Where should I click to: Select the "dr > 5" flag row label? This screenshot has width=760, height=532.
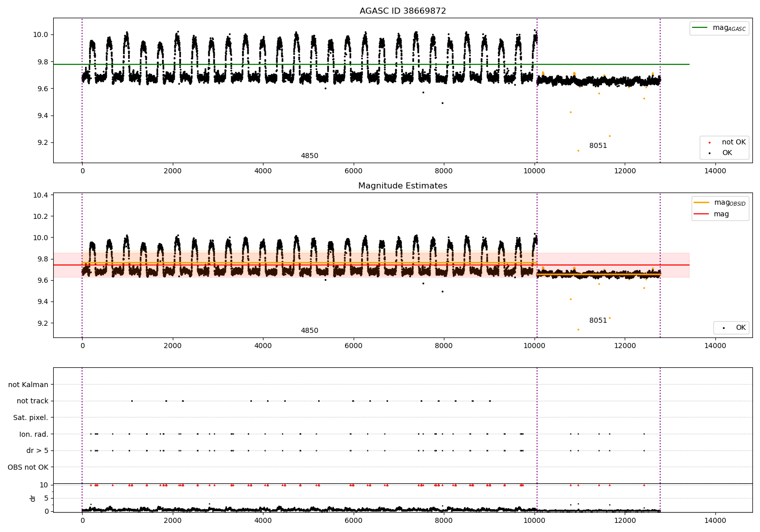coord(37,451)
